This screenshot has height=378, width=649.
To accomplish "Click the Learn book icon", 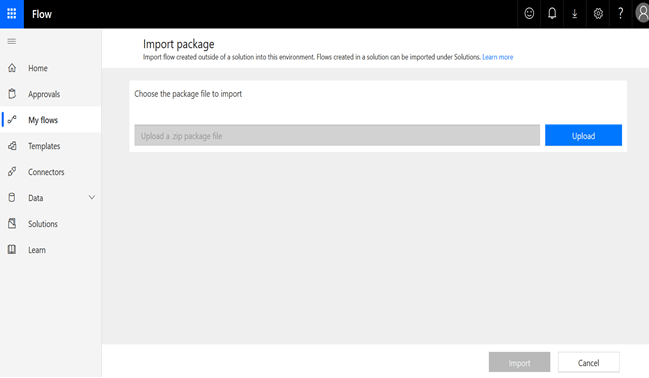I will 12,250.
